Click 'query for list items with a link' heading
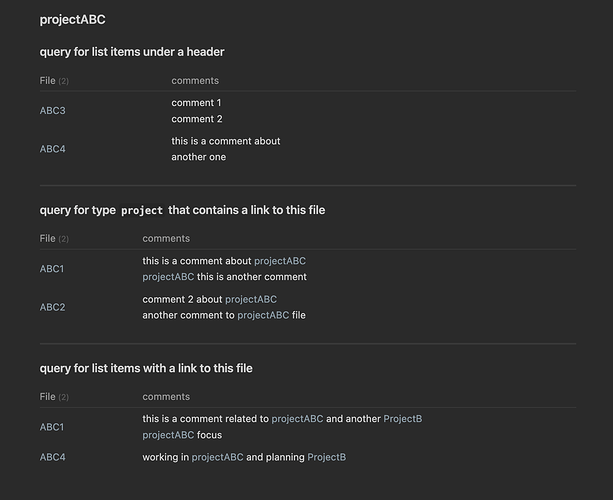 point(146,368)
